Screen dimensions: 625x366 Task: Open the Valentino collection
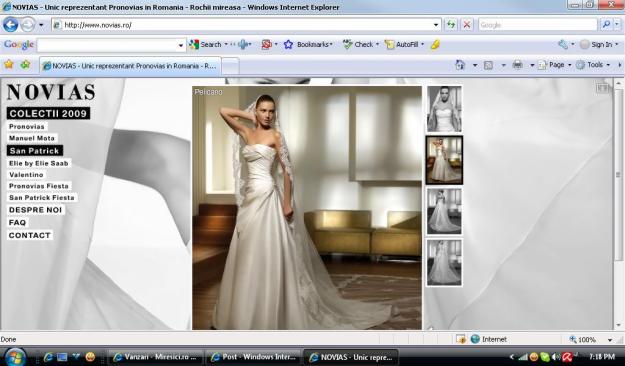point(26,175)
